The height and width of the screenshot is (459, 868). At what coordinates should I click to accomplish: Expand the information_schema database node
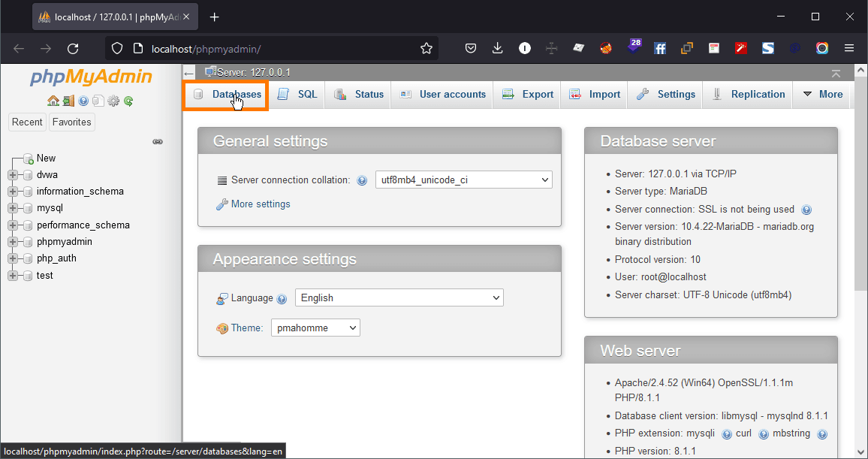(12, 192)
